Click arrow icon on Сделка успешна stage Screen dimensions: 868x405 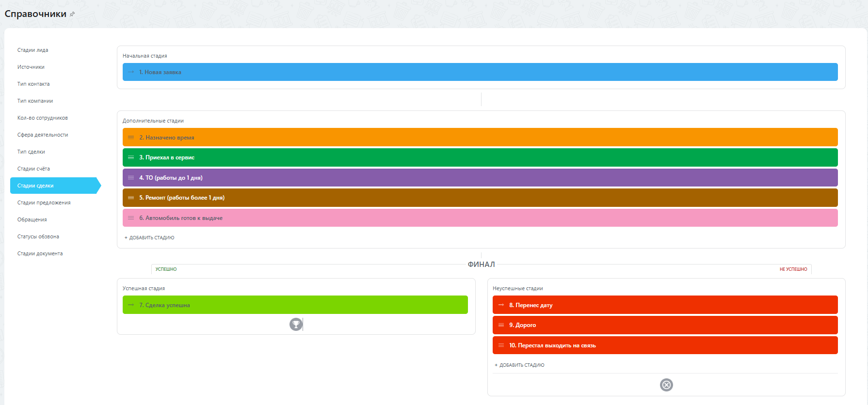pos(131,305)
